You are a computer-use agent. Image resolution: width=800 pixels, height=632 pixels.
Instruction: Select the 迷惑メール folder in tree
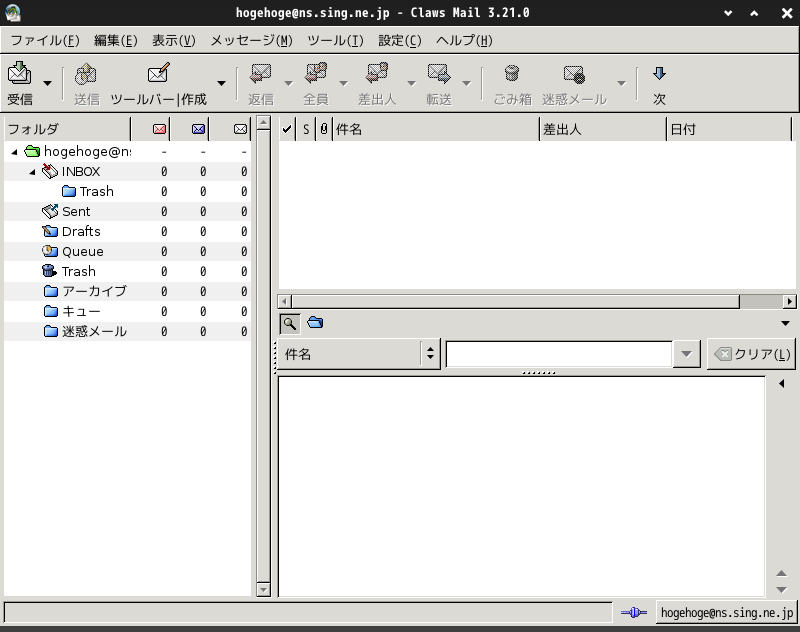[x=94, y=332]
